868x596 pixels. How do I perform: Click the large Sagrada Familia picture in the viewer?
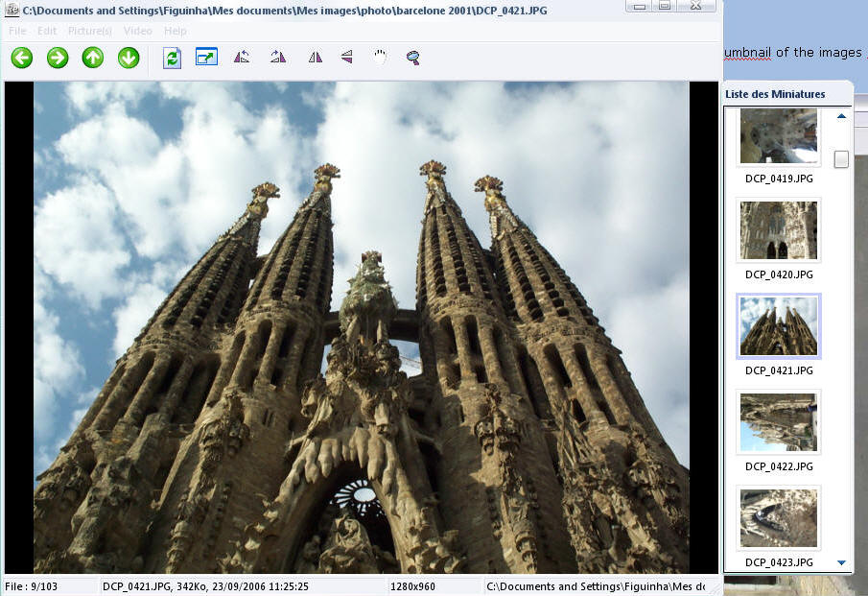(x=362, y=327)
